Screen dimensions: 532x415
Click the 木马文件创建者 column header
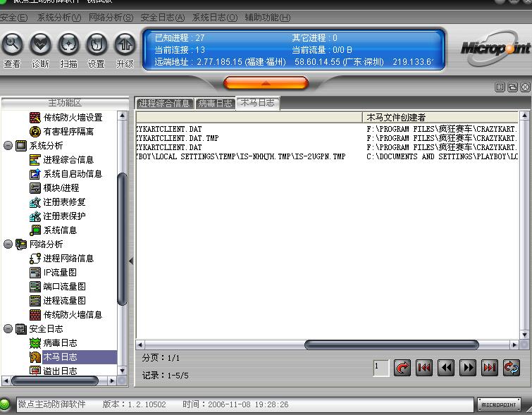440,118
